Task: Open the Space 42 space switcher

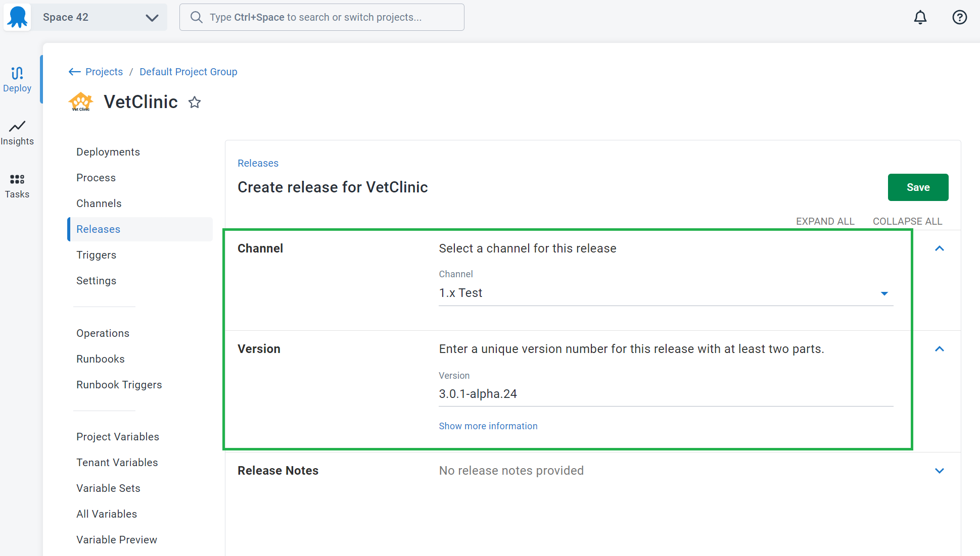Action: click(99, 17)
